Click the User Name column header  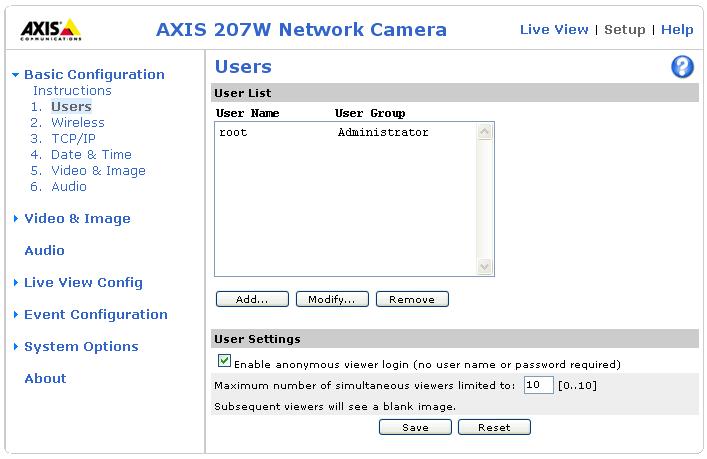[x=248, y=113]
